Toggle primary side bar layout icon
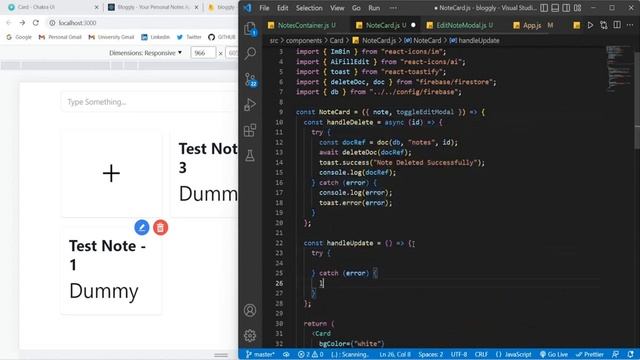The height and width of the screenshot is (360, 640). pyautogui.click(x=544, y=8)
